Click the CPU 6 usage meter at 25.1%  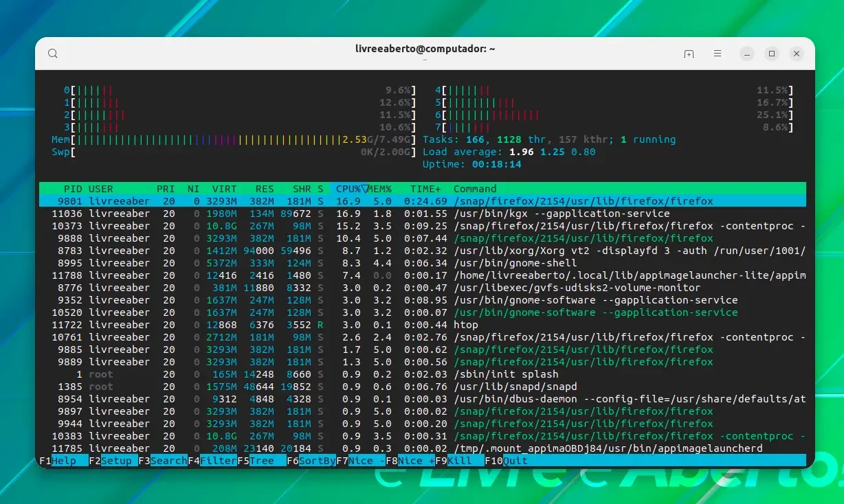point(614,115)
